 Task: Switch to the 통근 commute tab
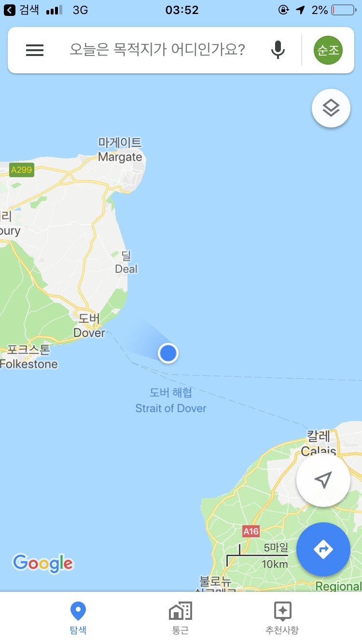(x=181, y=618)
